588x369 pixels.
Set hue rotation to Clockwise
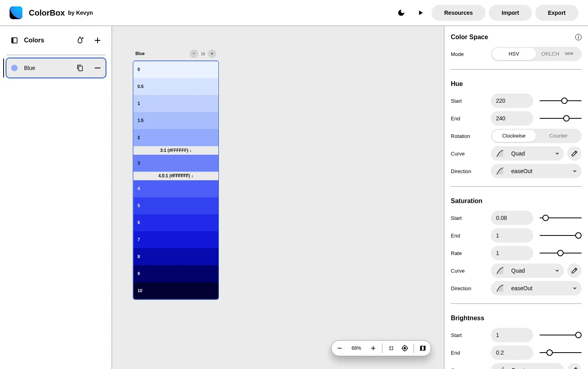point(514,136)
